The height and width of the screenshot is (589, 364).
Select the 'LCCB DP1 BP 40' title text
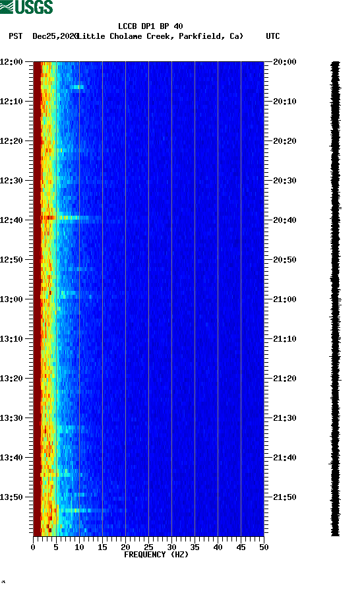tap(150, 26)
